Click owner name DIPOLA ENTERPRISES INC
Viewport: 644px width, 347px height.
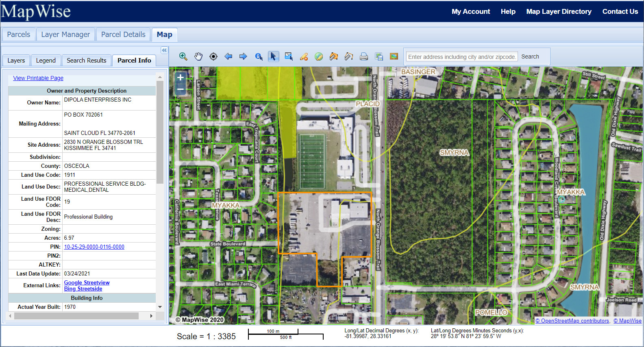point(98,100)
